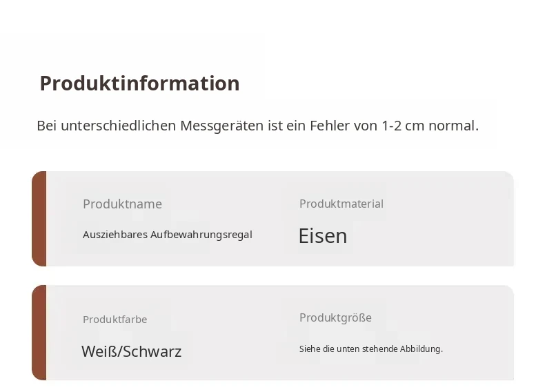
Task: Click the word Messgeräten in the note
Action: tap(221, 126)
